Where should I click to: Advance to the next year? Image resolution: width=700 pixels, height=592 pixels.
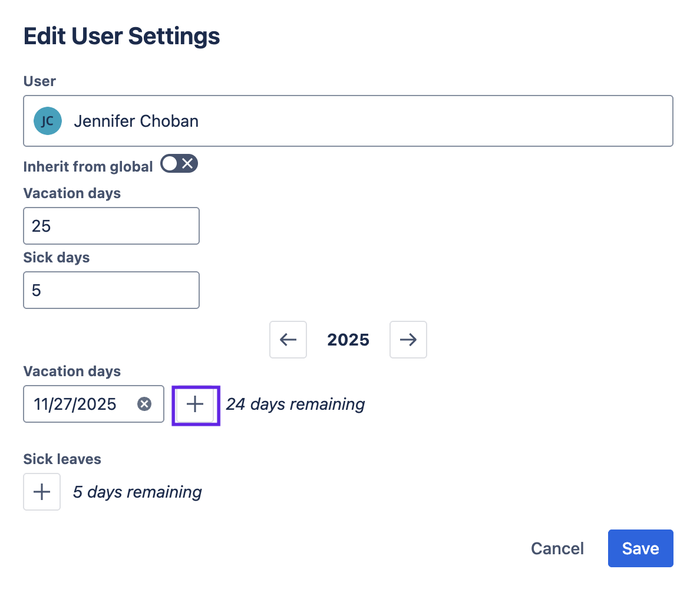click(408, 340)
